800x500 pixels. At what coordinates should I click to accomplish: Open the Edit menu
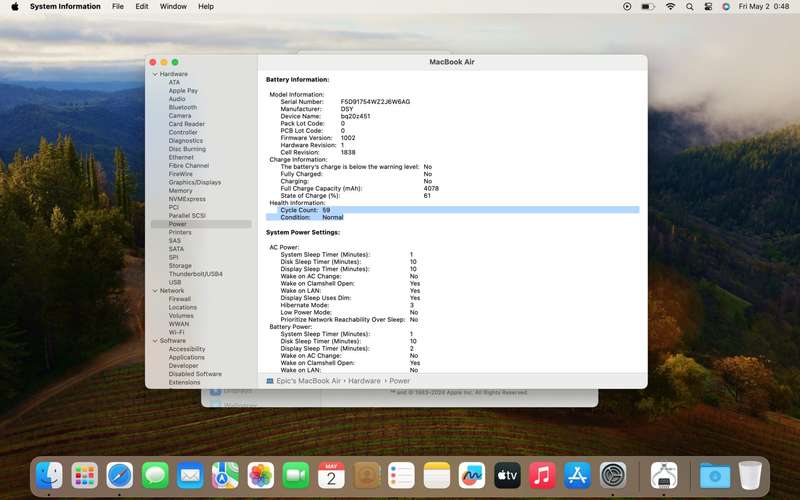(x=142, y=7)
